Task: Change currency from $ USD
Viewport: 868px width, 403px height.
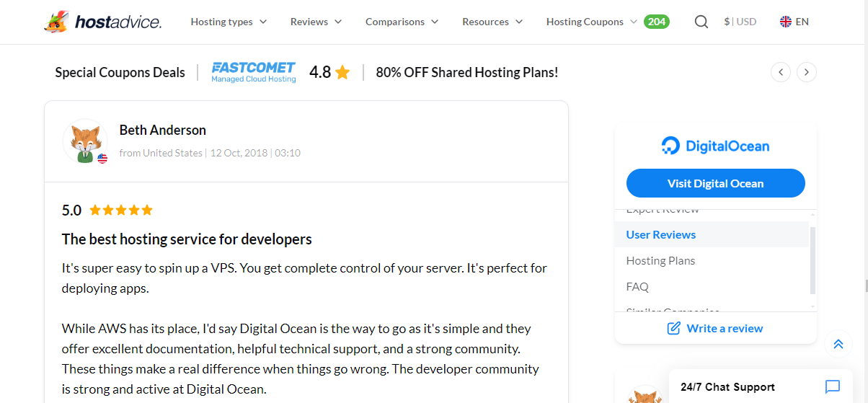Action: pos(740,22)
